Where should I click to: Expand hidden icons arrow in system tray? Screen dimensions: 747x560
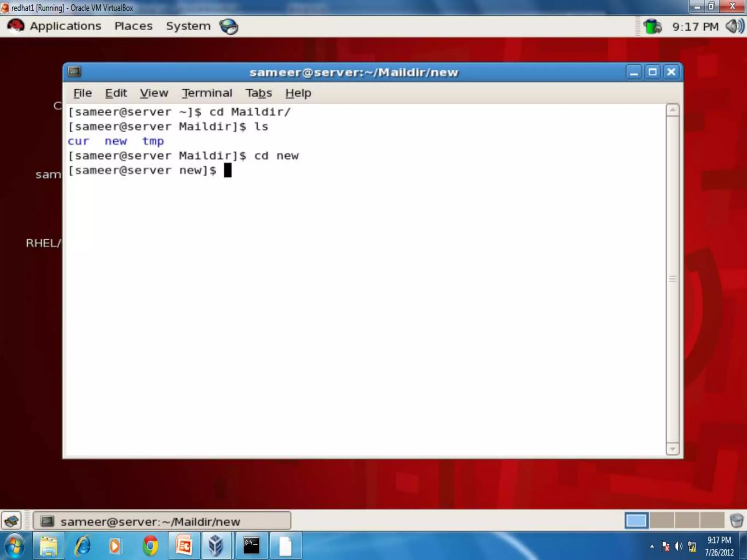pos(652,547)
